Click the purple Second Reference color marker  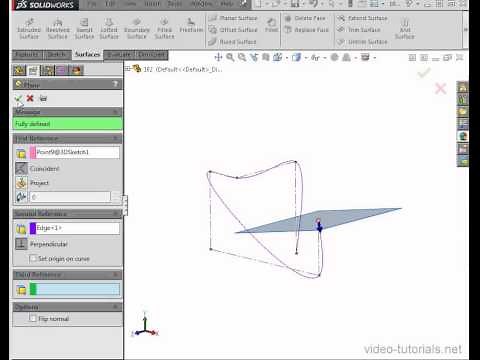[33, 228]
